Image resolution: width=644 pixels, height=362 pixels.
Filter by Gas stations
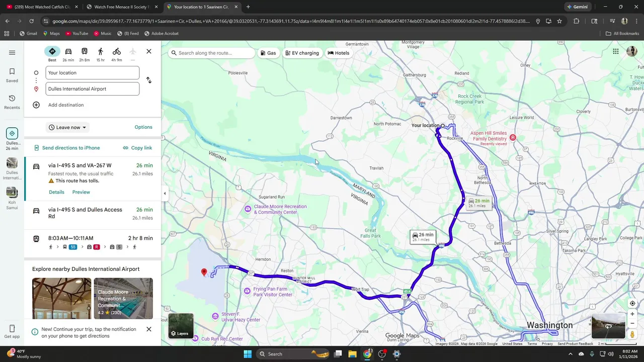(x=269, y=53)
